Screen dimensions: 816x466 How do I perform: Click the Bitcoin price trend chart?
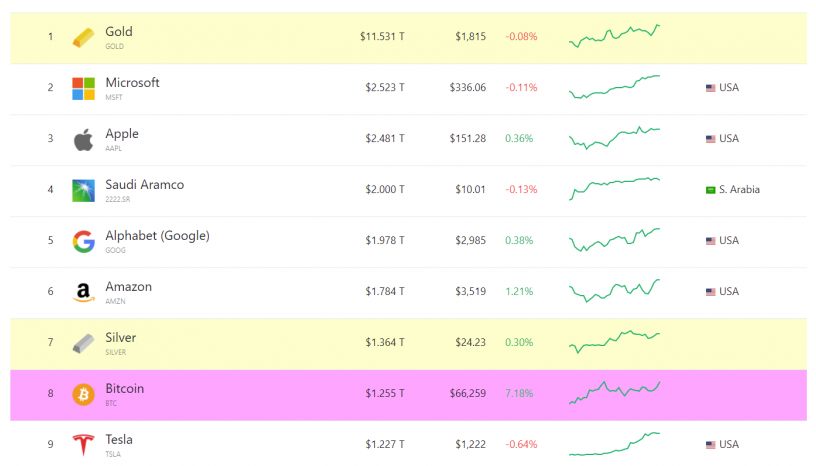tap(614, 392)
